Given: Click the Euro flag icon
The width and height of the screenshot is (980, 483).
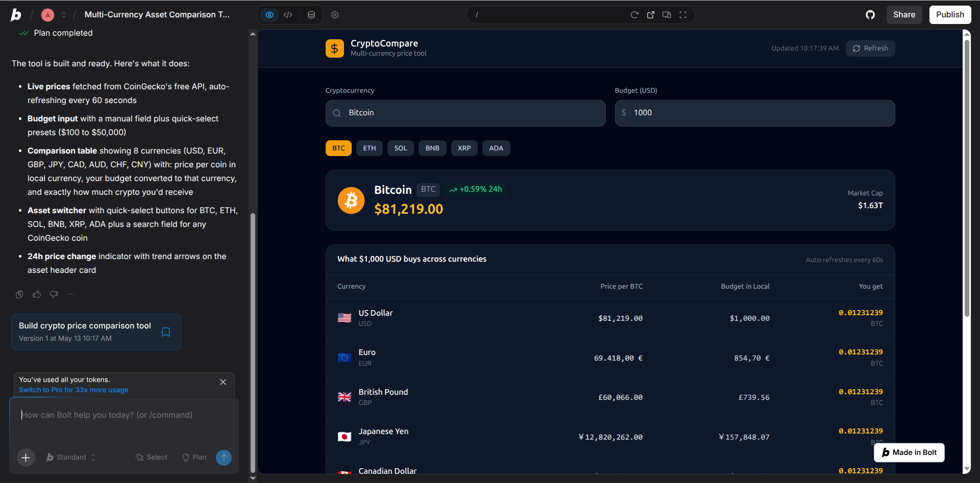Looking at the screenshot, I should (x=345, y=358).
